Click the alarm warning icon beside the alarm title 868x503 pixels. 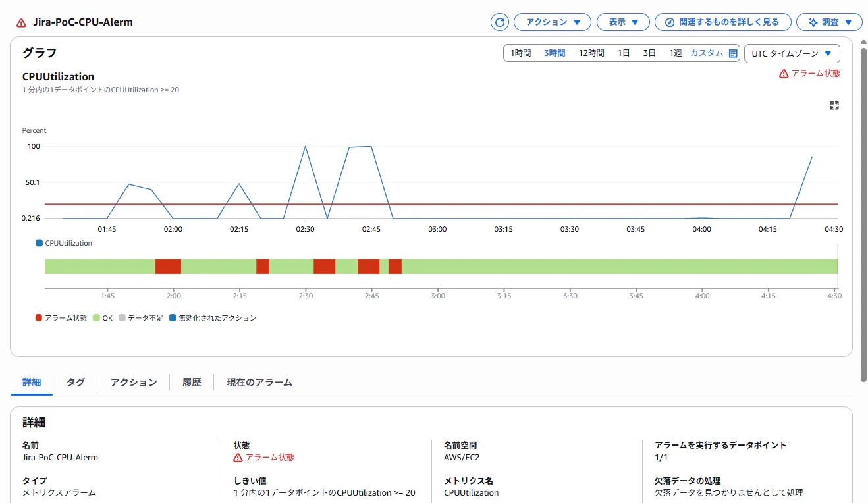click(21, 22)
